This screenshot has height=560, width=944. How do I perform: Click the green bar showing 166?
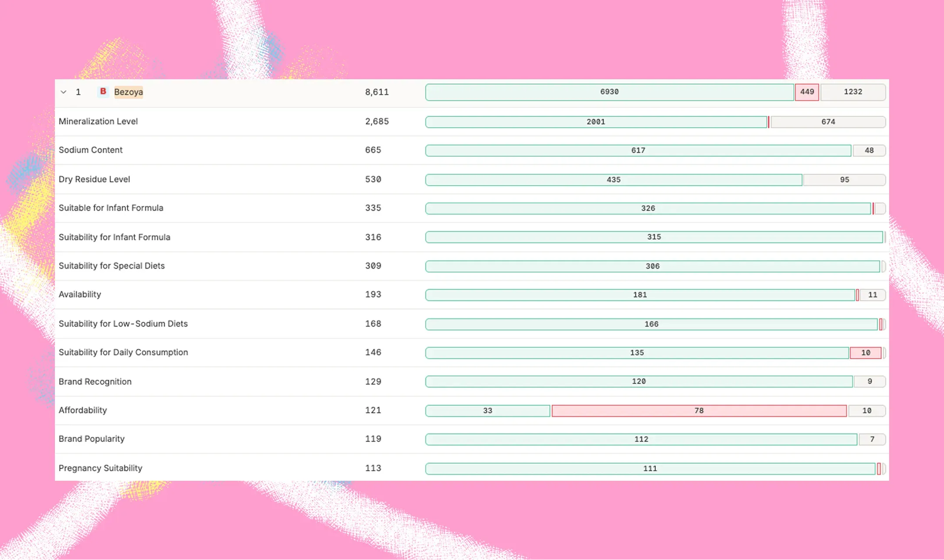[652, 324]
